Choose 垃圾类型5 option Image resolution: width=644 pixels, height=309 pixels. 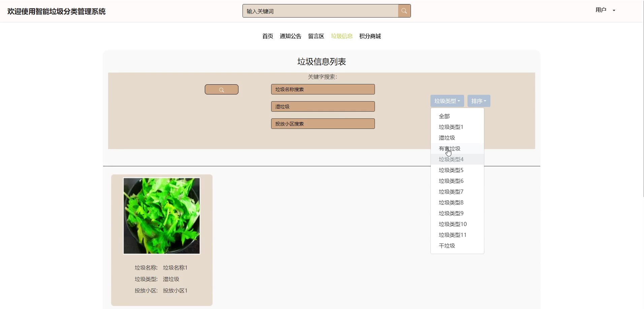click(457, 170)
